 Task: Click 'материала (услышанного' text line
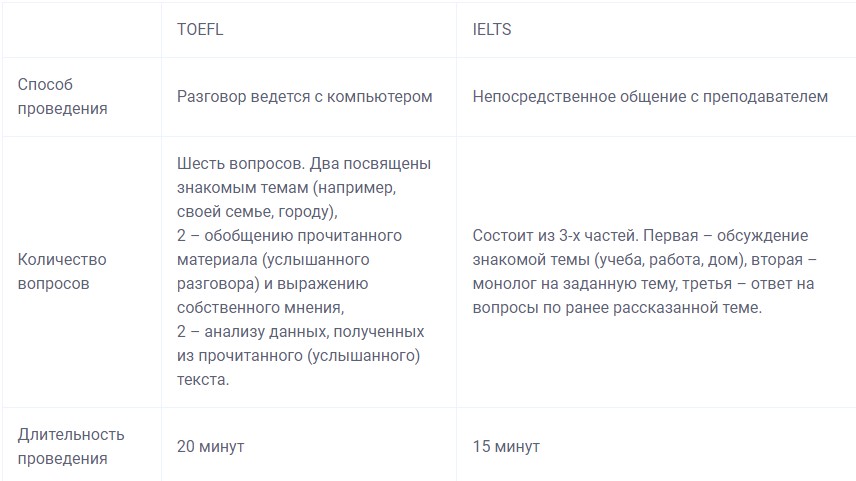coord(273,260)
